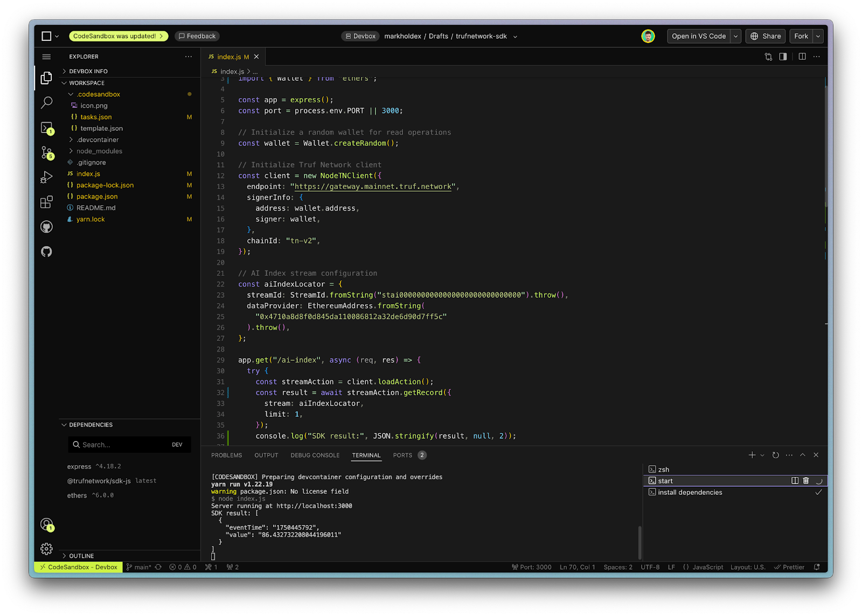Click the restart icon in terminal panel toolbar
862x616 pixels.
point(775,455)
